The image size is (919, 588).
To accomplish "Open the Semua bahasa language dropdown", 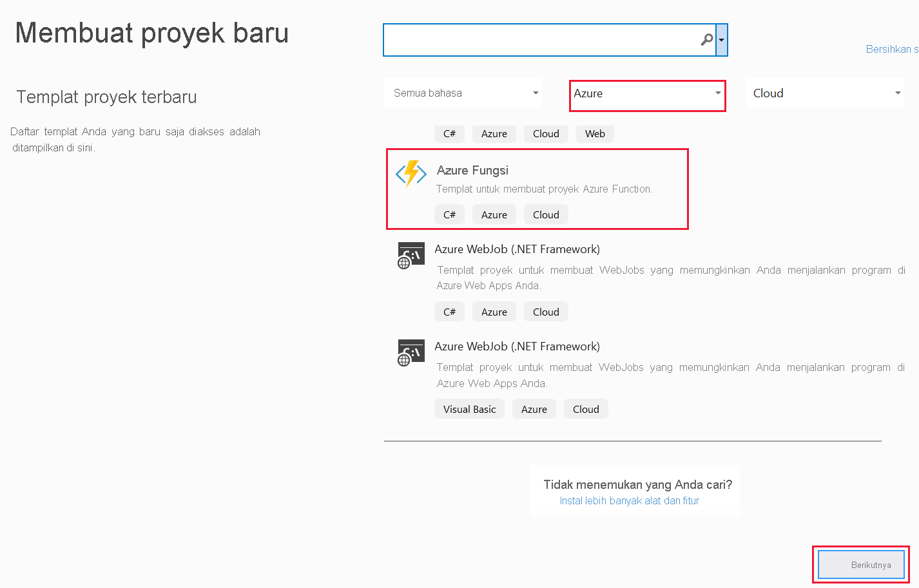I will coord(463,93).
